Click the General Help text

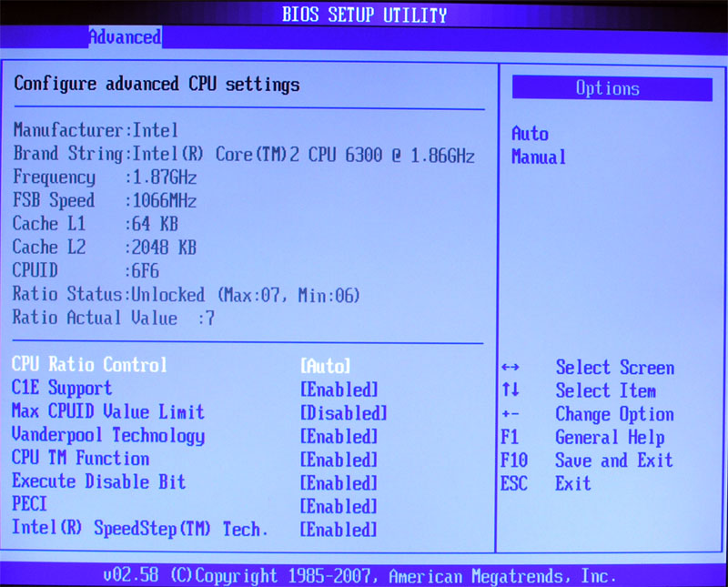coord(610,438)
